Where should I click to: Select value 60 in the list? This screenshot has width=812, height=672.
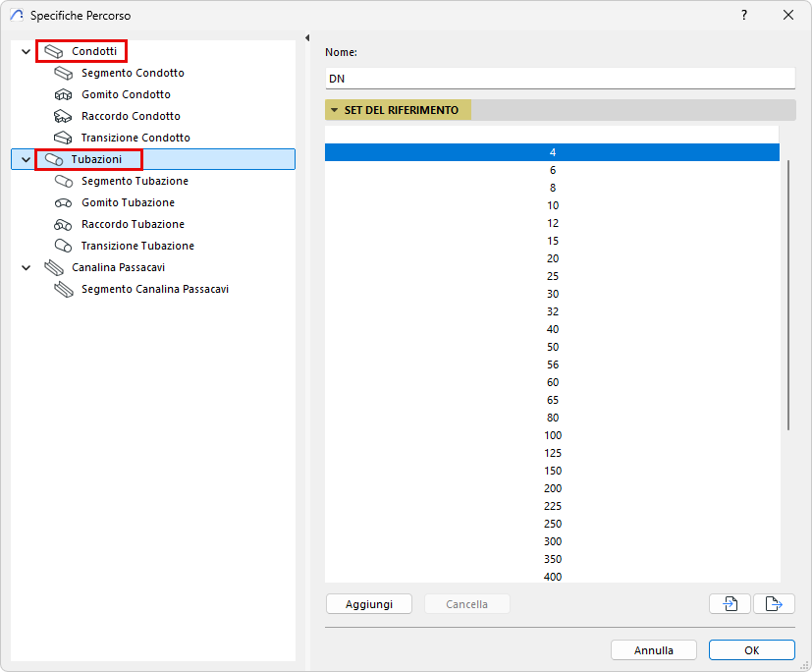552,382
